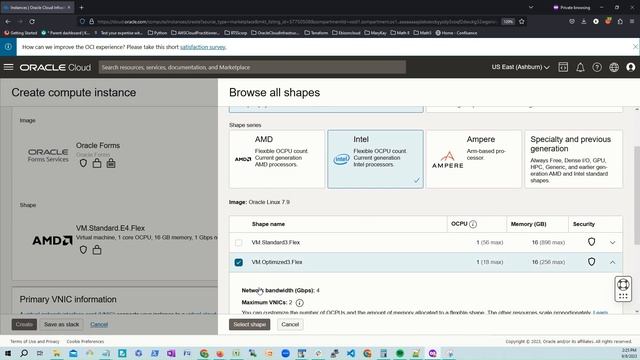This screenshot has height=360, width=640.
Task: Expand the VM.Standard3.Flex row details
Action: [612, 242]
